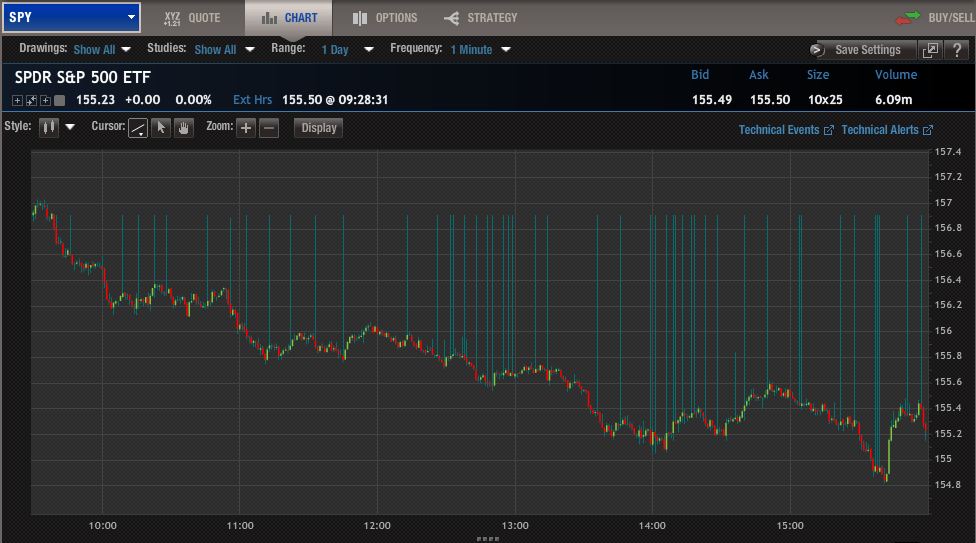Image resolution: width=976 pixels, height=543 pixels.
Task: Click the Display button
Action: point(319,128)
